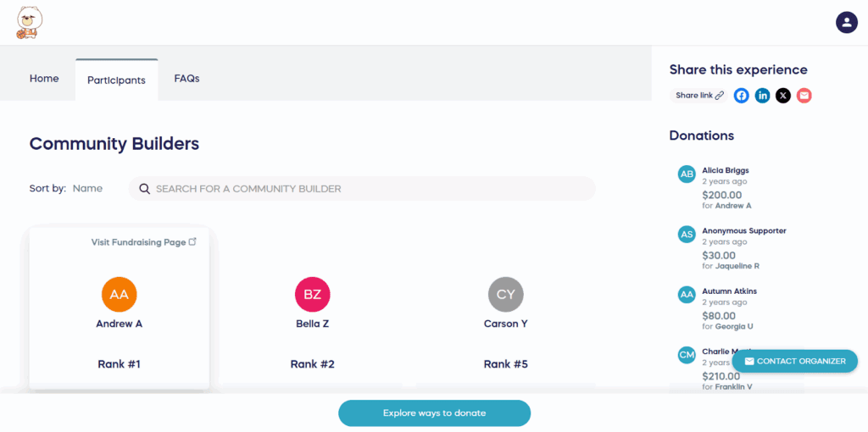Image resolution: width=868 pixels, height=432 pixels.
Task: Open the FAQs tab
Action: pos(186,79)
